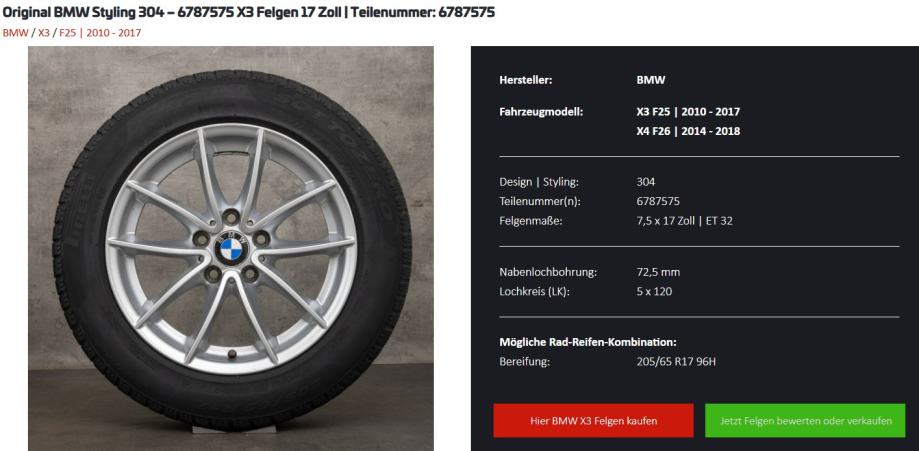Open the F25 | 2010 - 2017 breadcrumb

coord(100,33)
